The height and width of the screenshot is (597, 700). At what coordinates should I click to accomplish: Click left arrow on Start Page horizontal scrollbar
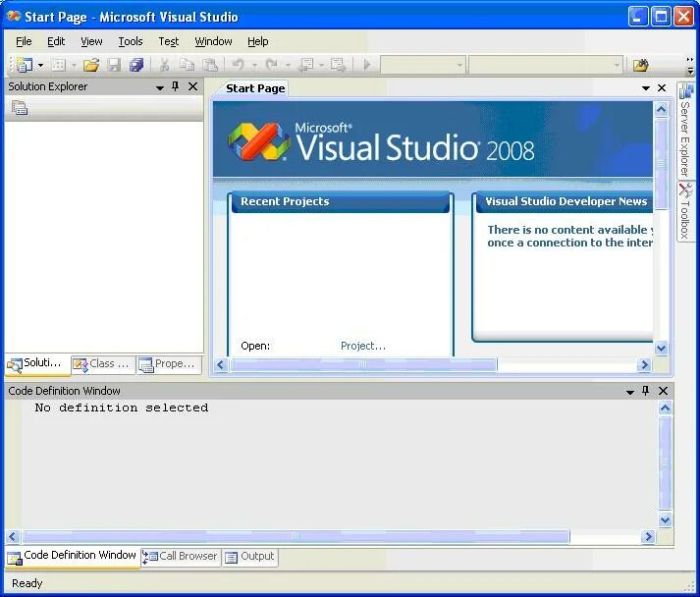pyautogui.click(x=221, y=365)
